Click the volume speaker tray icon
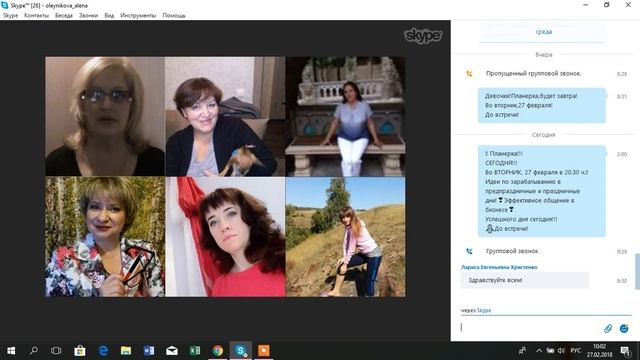This screenshot has width=640, height=360. [561, 351]
